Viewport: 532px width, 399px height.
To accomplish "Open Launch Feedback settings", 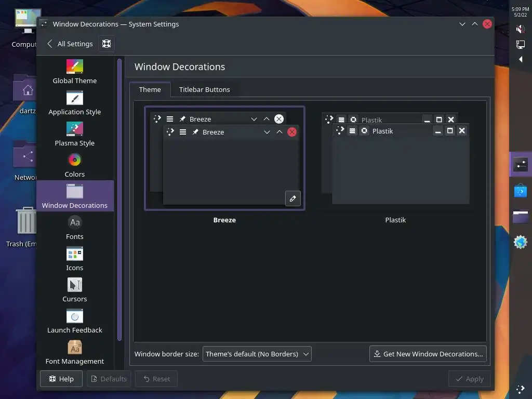I will 75,321.
